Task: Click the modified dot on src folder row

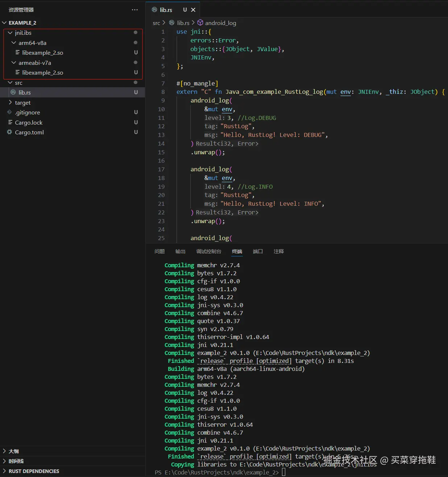Action: click(136, 83)
